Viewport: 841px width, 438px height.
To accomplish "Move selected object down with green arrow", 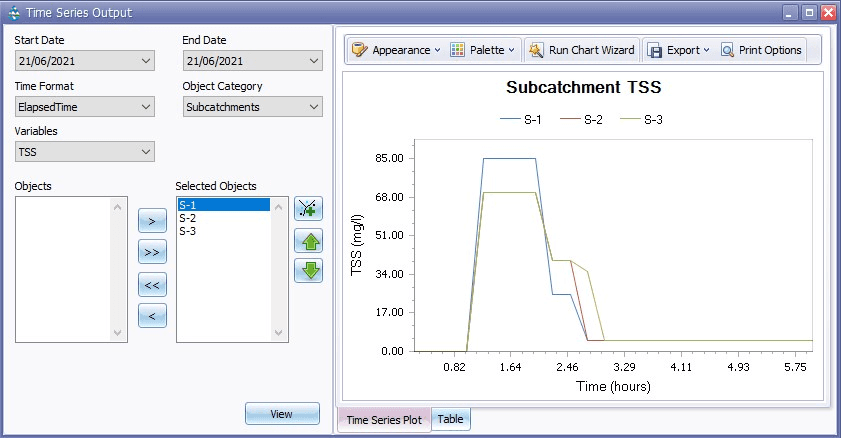I will point(308,270).
